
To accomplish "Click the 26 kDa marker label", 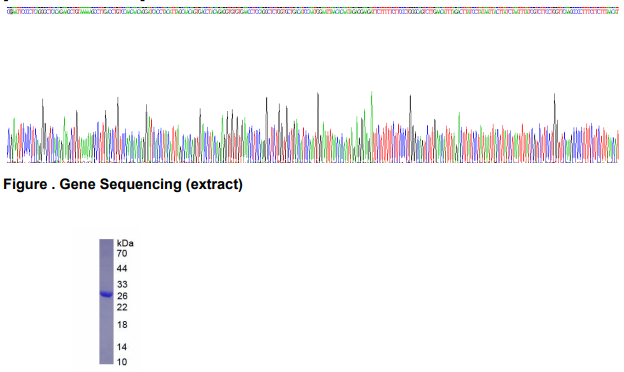I will 122,296.
